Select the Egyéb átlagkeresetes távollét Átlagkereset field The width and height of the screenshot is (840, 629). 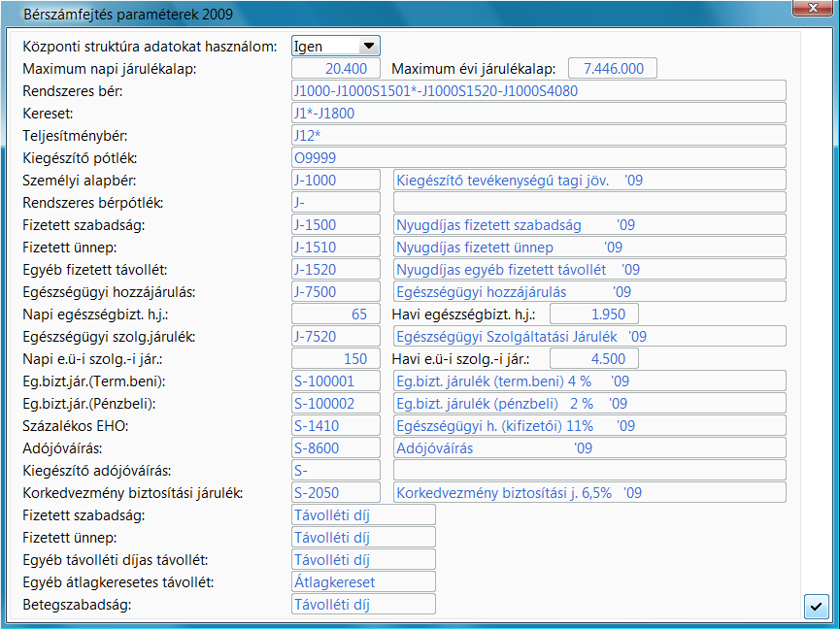coord(363,582)
